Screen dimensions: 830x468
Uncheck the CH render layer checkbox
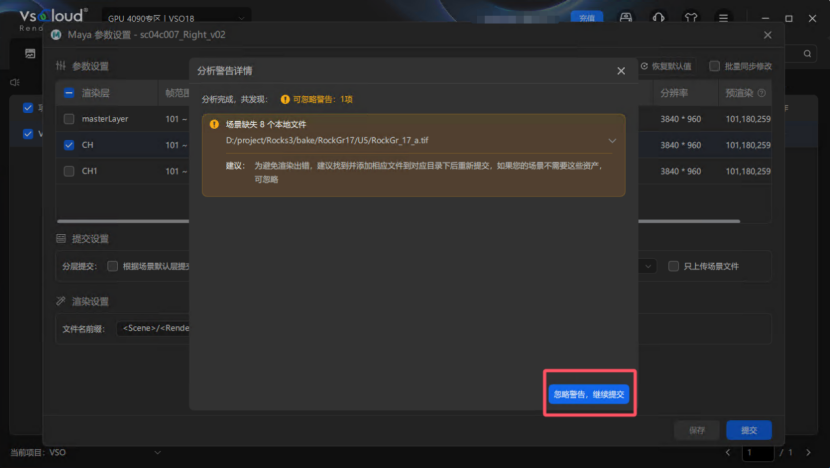(x=69, y=145)
